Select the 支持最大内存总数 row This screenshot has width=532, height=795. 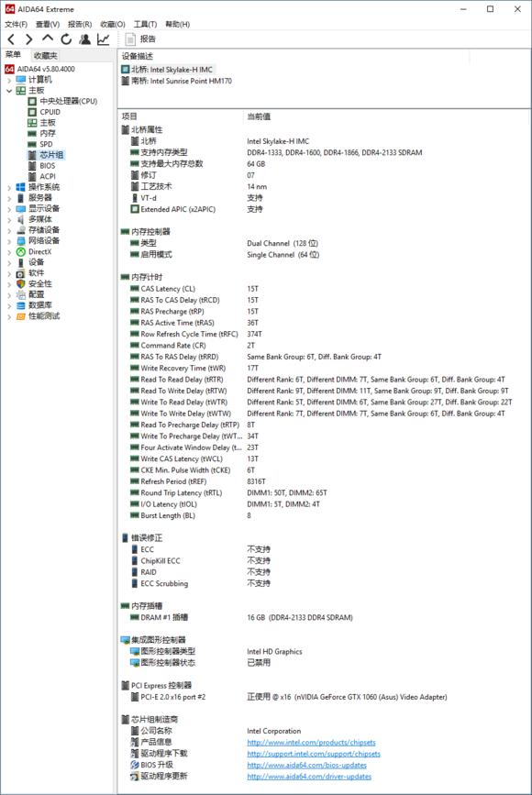[323, 164]
